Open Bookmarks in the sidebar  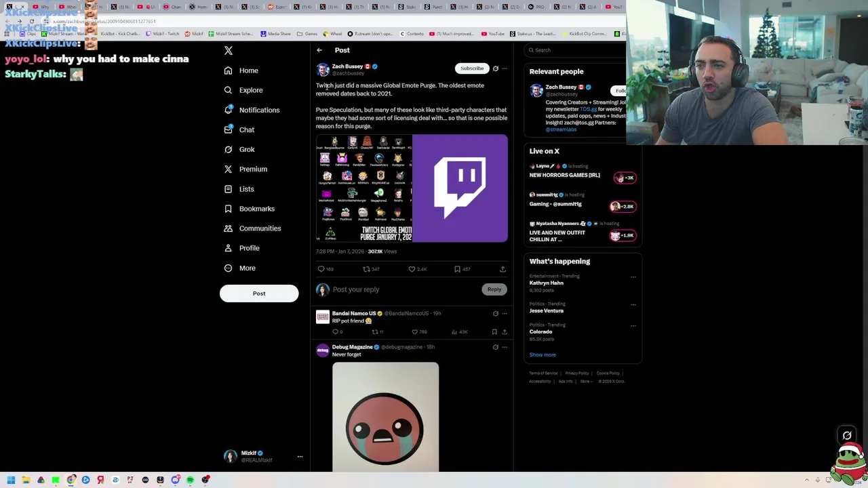pos(249,209)
